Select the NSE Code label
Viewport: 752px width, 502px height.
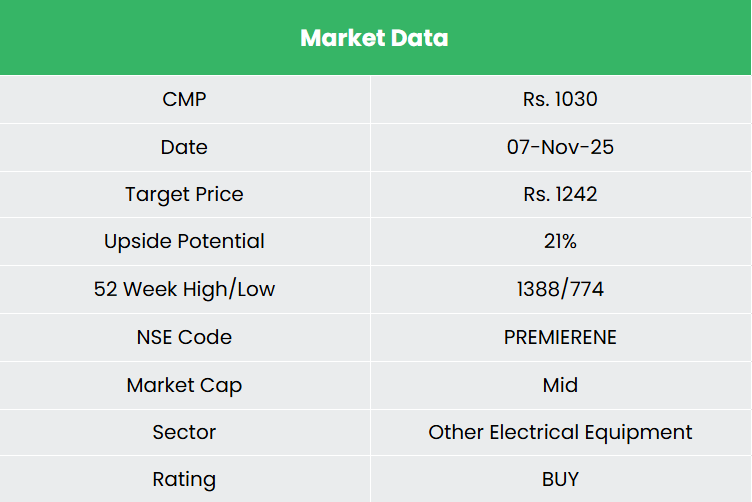[184, 337]
